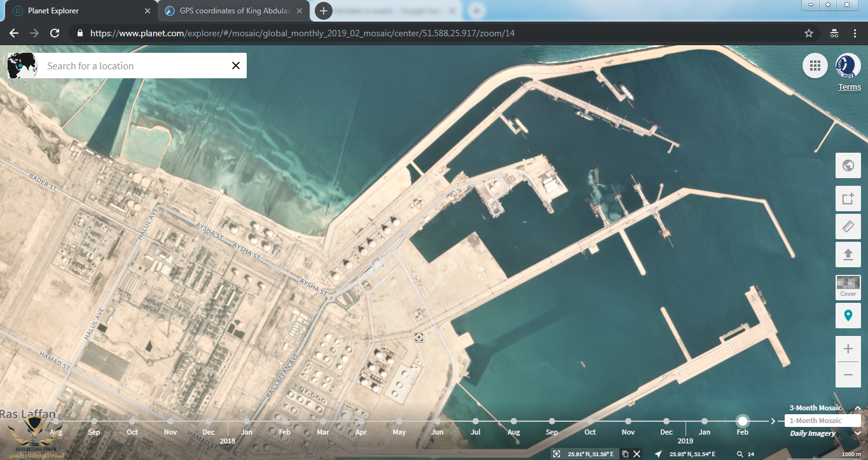Zoom in with the plus button

(x=848, y=349)
